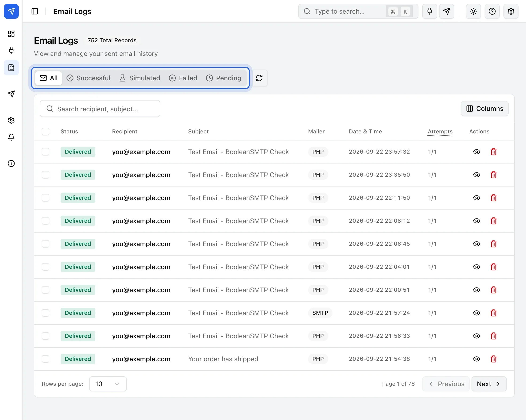Select the row dated 22:04:01
Viewport: 526px width, 420px height.
pos(46,267)
